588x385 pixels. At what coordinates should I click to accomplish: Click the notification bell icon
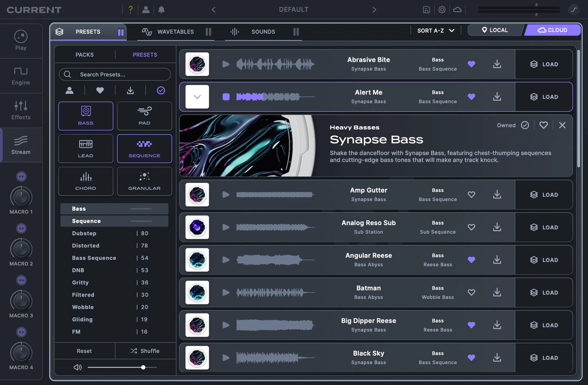162,10
